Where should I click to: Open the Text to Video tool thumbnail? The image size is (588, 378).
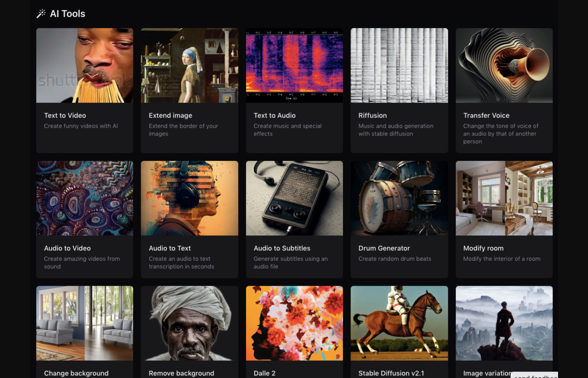(x=84, y=65)
